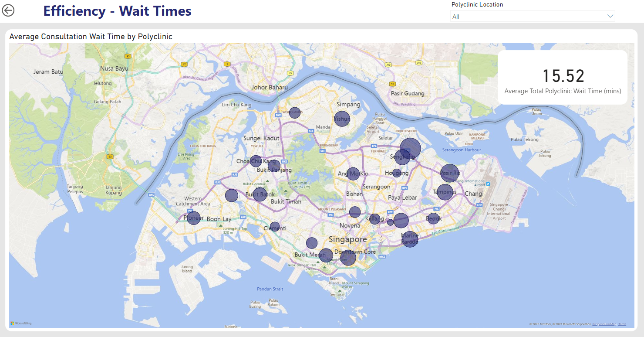Open the Polyclinic Location dropdown
The image size is (644, 337).
[532, 17]
